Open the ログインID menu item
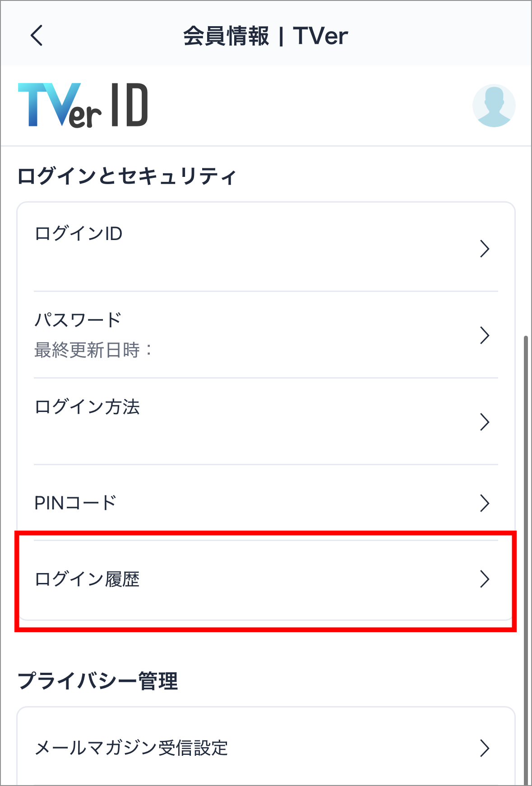The image size is (532, 786). click(x=266, y=249)
